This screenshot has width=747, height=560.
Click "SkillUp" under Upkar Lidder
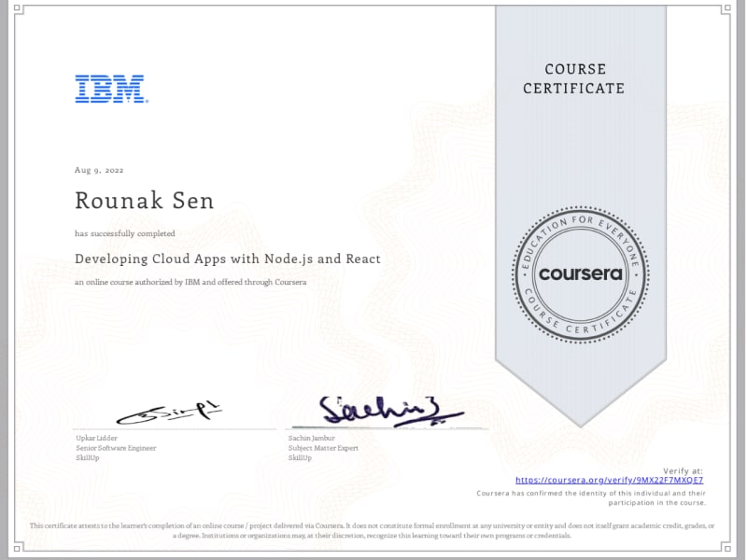(88, 458)
